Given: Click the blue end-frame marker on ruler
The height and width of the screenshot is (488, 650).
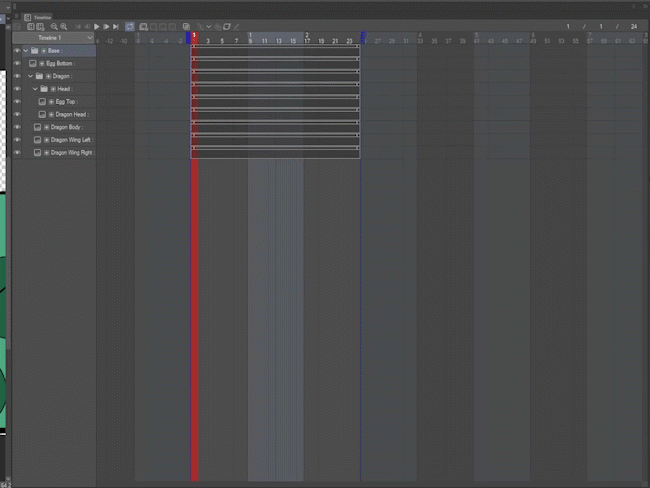Looking at the screenshot, I should [363, 38].
